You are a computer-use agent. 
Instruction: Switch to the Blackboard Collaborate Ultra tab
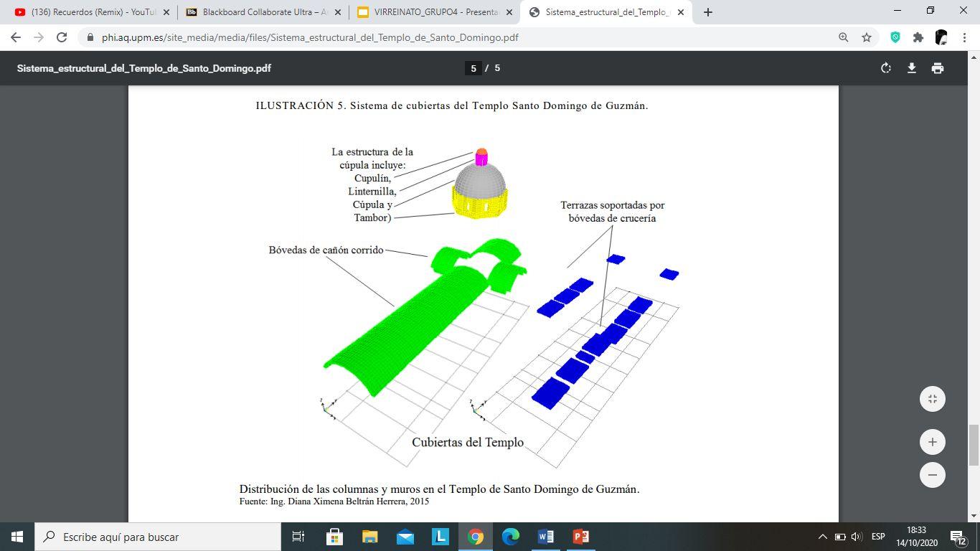pyautogui.click(x=257, y=12)
